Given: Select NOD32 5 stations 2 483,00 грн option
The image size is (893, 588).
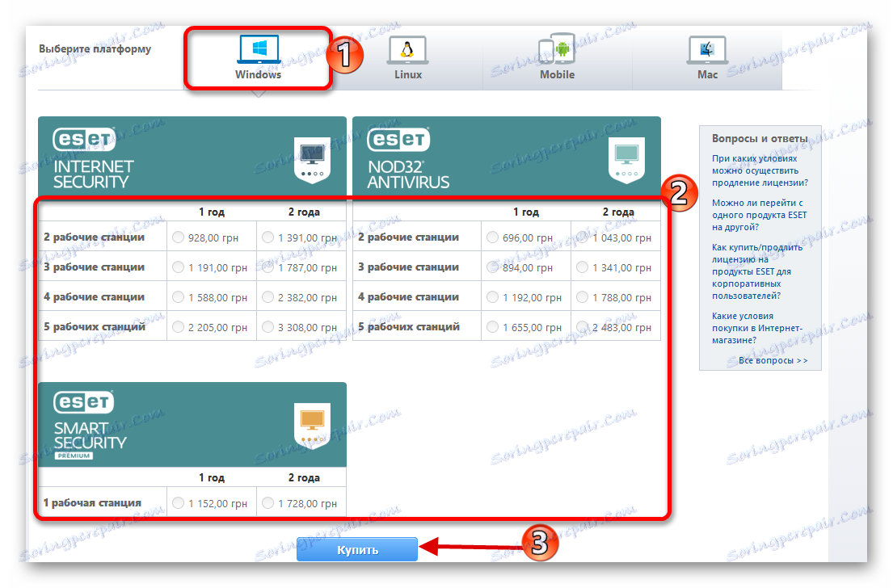Looking at the screenshot, I should [x=582, y=327].
